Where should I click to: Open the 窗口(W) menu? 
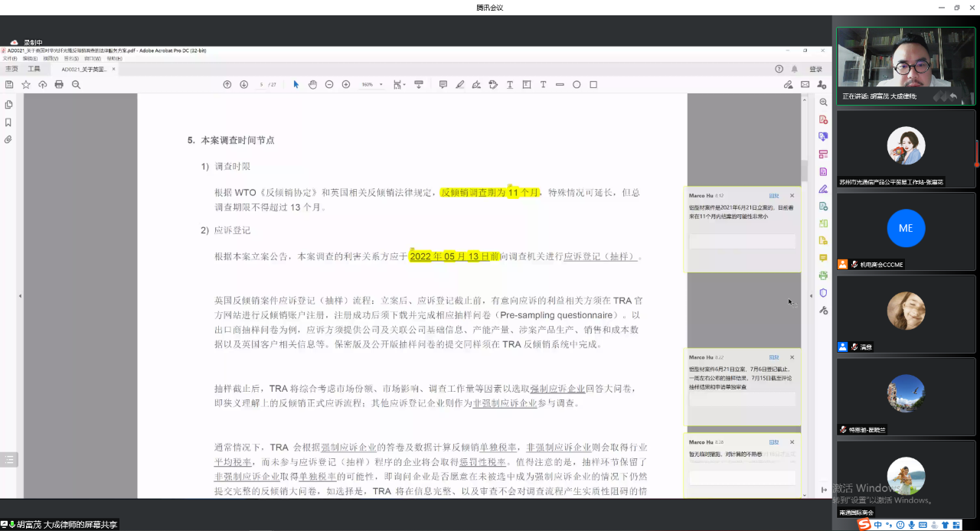pos(93,58)
